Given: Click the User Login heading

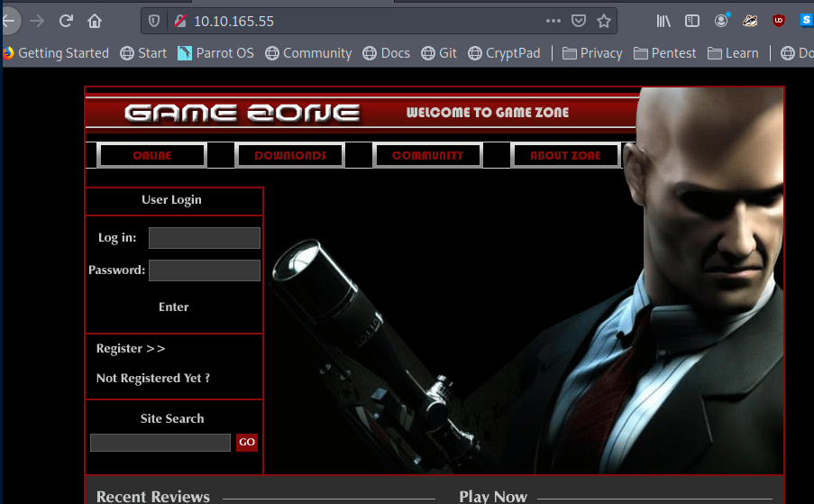Looking at the screenshot, I should [172, 200].
